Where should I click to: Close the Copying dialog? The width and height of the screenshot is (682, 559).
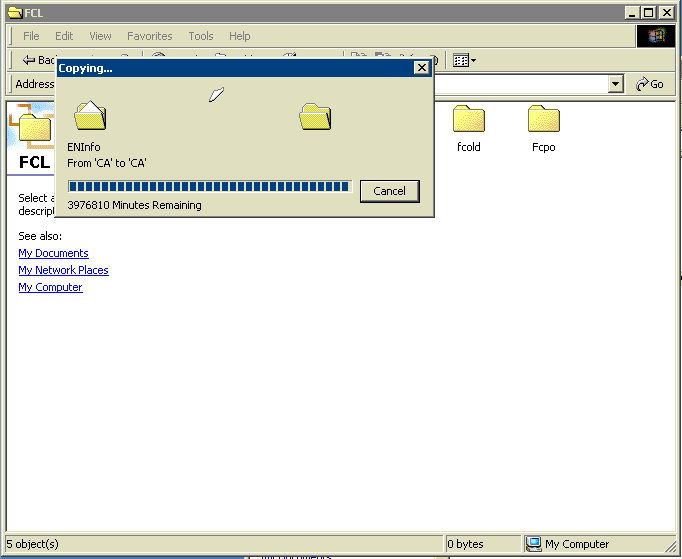click(421, 68)
